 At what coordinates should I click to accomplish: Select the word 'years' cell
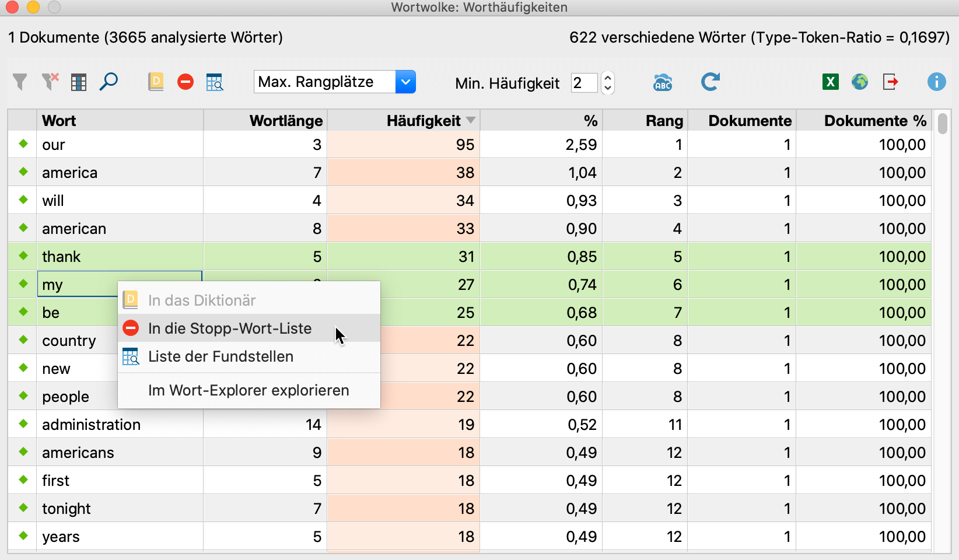(x=120, y=537)
